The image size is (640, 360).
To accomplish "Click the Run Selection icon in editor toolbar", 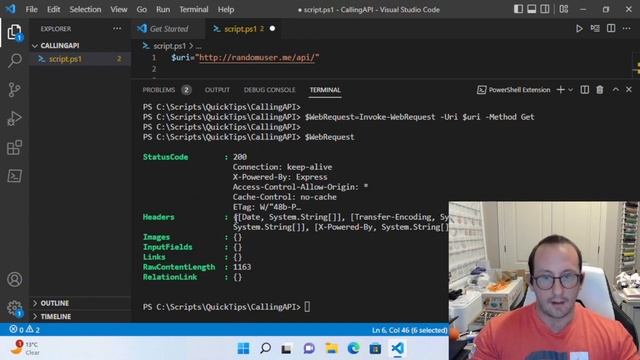I will (x=595, y=29).
